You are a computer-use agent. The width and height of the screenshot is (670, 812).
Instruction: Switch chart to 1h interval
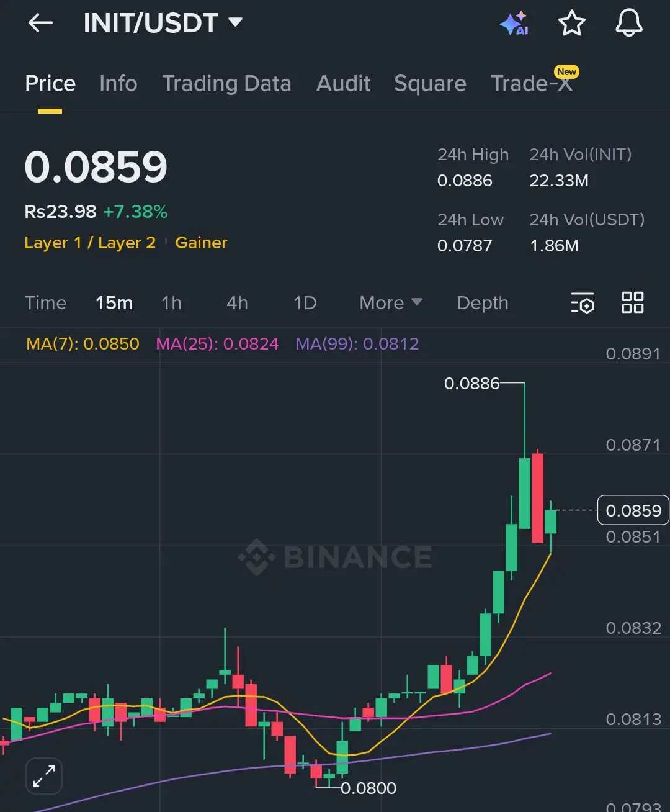(x=171, y=303)
